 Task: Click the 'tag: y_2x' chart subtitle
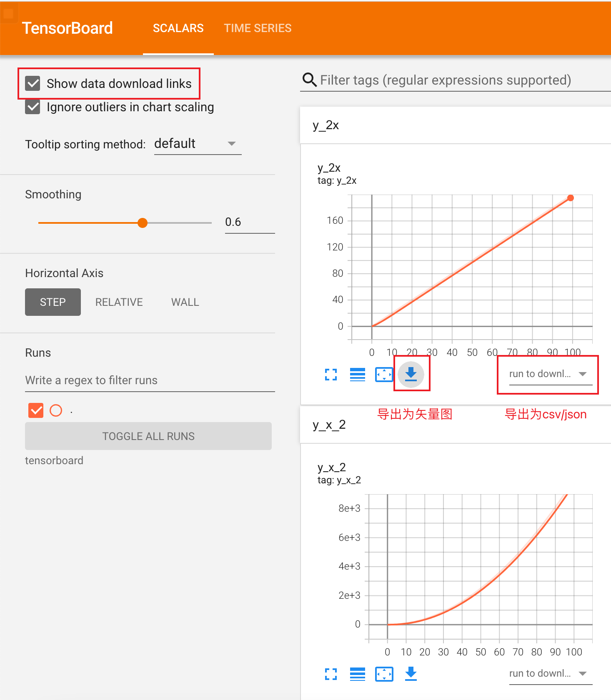(337, 180)
